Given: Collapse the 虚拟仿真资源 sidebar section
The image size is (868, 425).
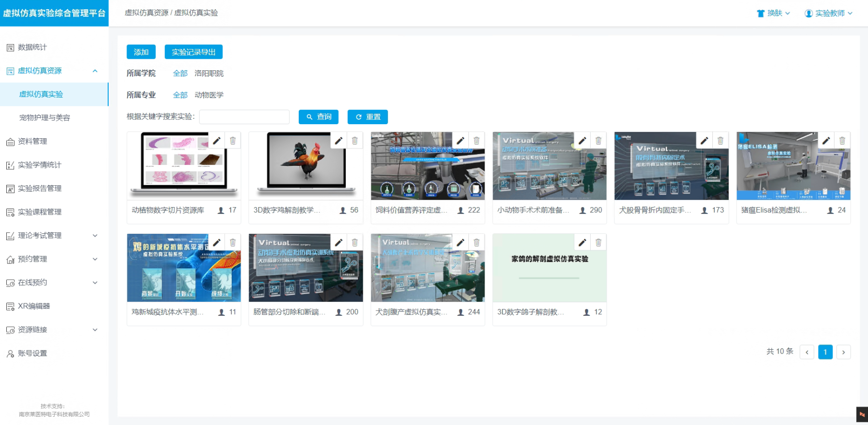Looking at the screenshot, I should point(95,71).
